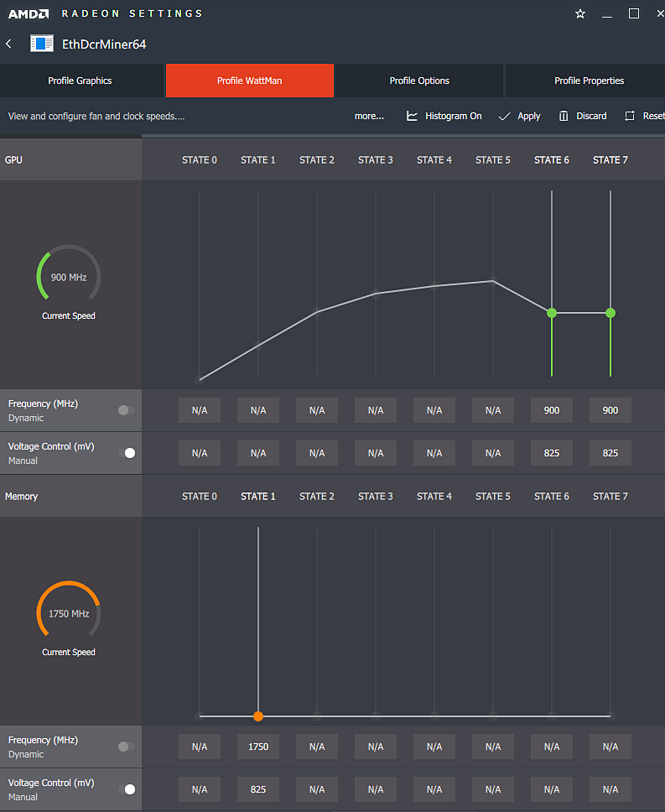Click the EthDcrMiner64 application profile icon

(x=41, y=44)
